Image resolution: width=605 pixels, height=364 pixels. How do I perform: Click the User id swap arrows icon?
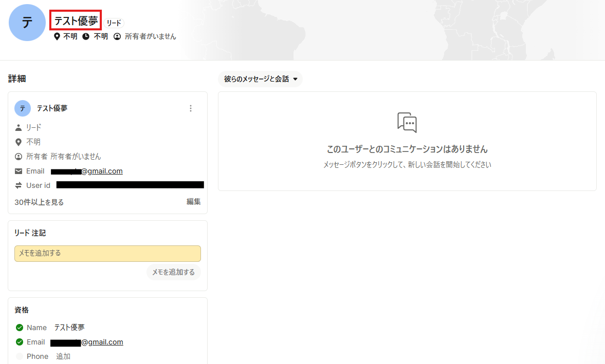(x=19, y=185)
